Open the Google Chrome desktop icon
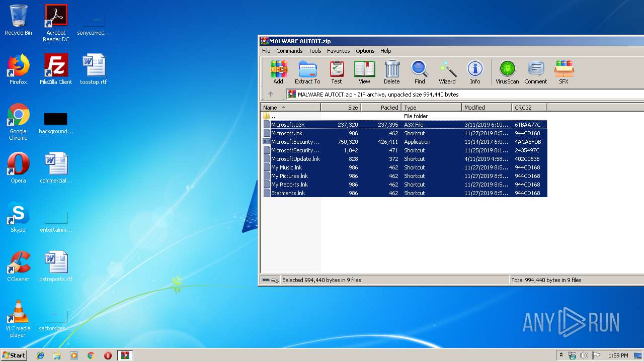The height and width of the screenshot is (362, 644). point(18,122)
